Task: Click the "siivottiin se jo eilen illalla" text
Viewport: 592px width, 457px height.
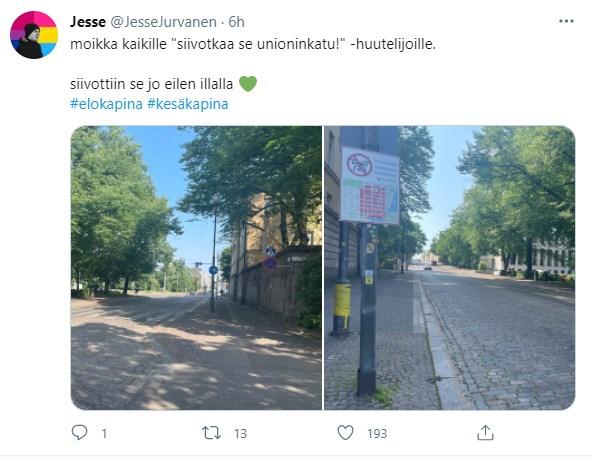Action: pyautogui.click(x=151, y=84)
